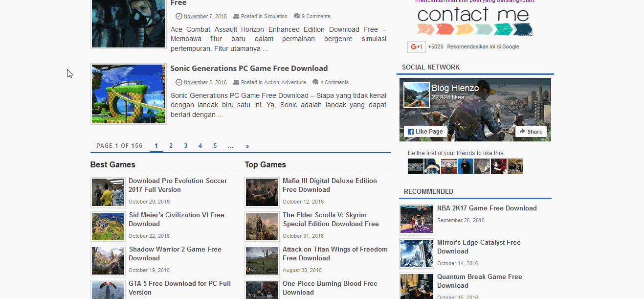
Task: Click the +5025 Google recommendation count
Action: (436, 47)
